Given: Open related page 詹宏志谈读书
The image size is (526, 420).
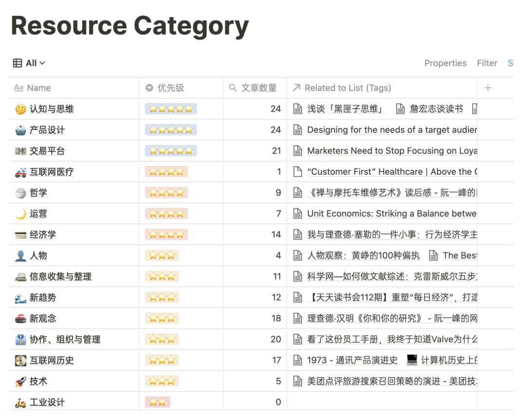Looking at the screenshot, I should pos(430,109).
